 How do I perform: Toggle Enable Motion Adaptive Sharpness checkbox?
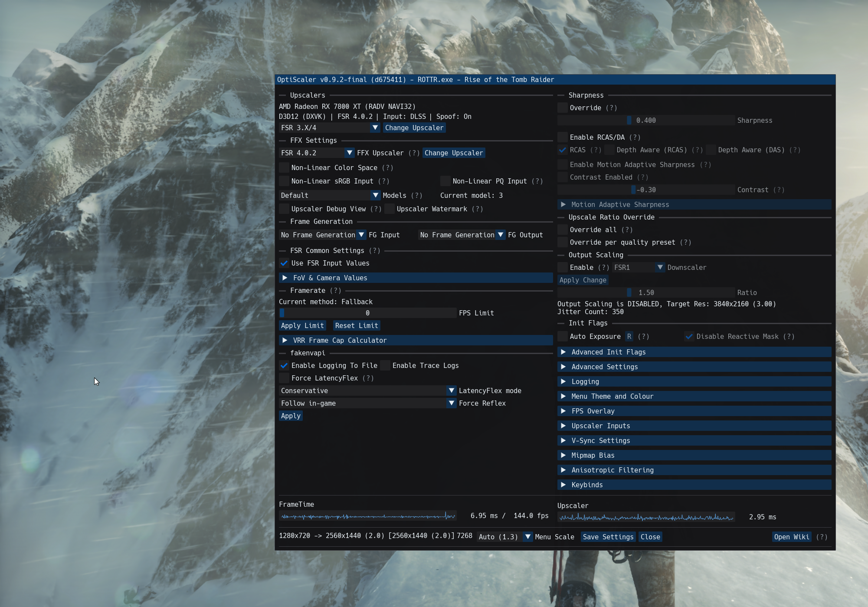tap(563, 164)
